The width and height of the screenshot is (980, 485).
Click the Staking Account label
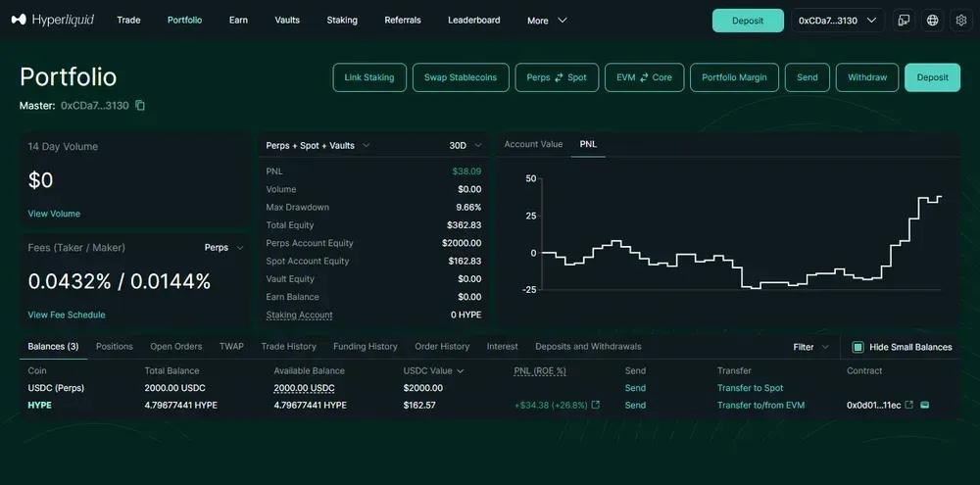click(299, 315)
